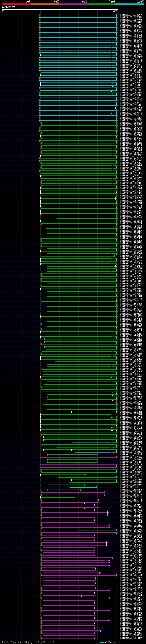Click UniRef100_A7PQC1 label

click(x=131, y=422)
